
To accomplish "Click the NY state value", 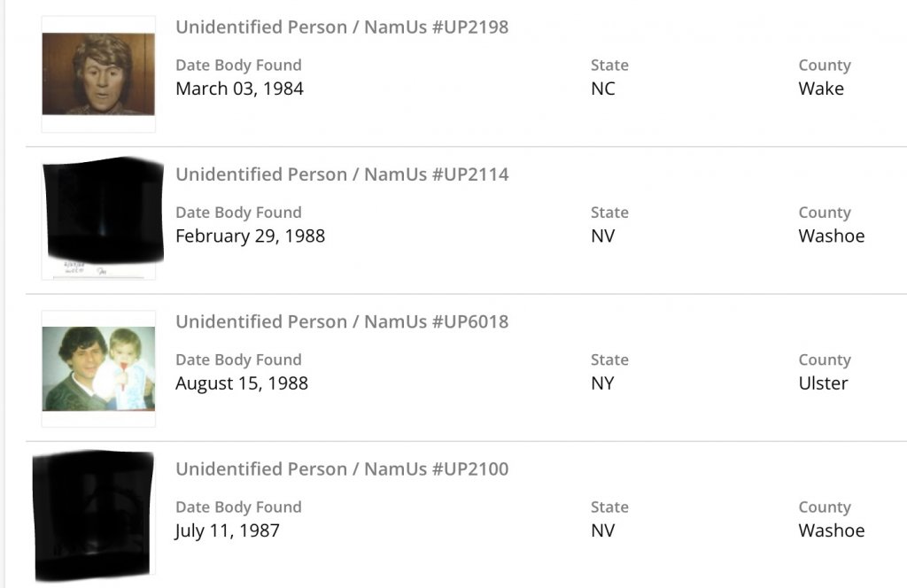I will coord(602,383).
